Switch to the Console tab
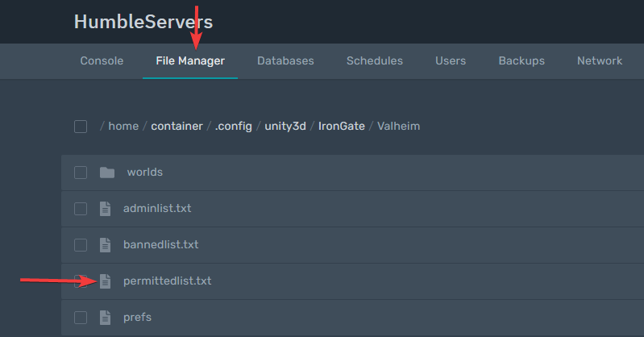The image size is (644, 337). click(102, 60)
